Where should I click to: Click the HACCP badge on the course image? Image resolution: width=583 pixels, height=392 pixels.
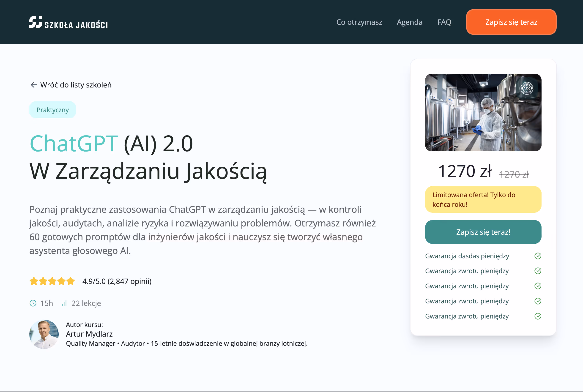527,89
